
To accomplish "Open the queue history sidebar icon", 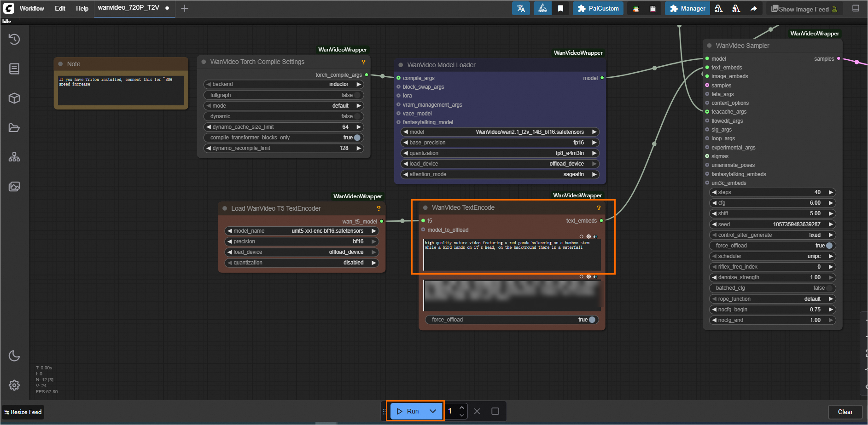I will click(14, 40).
